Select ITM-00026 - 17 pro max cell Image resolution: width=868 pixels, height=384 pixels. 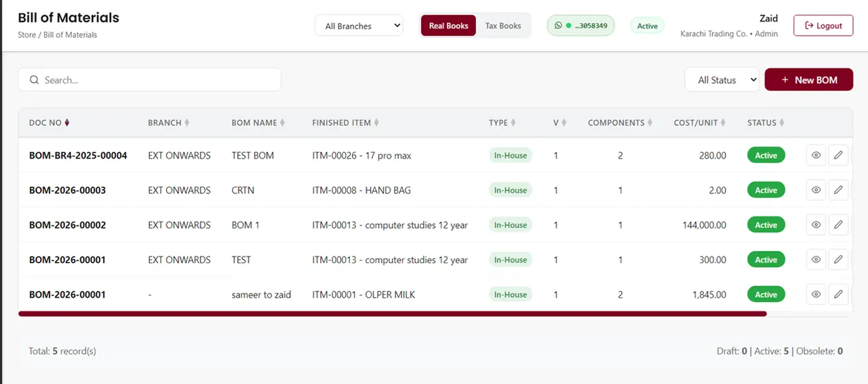click(361, 155)
